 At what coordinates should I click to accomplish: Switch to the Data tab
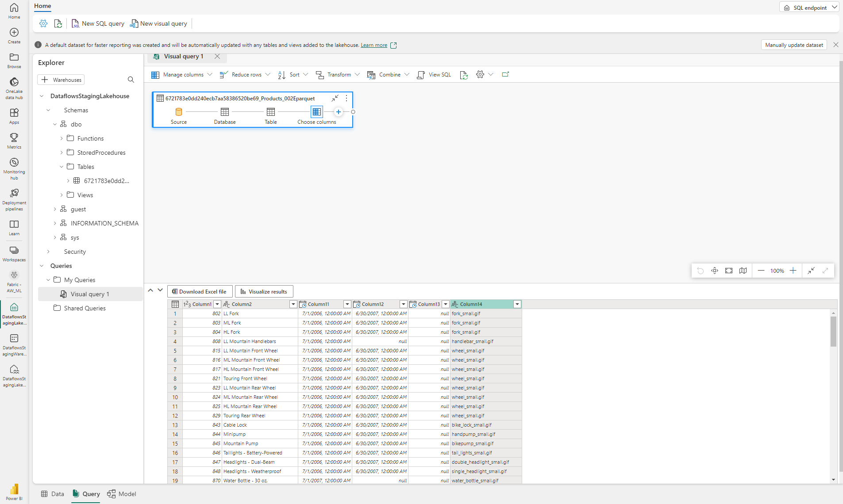pyautogui.click(x=53, y=494)
